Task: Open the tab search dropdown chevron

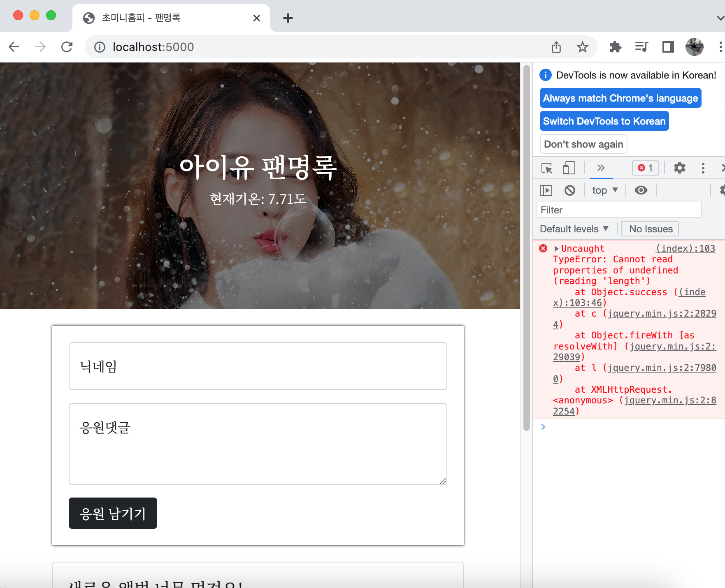Action: click(720, 18)
